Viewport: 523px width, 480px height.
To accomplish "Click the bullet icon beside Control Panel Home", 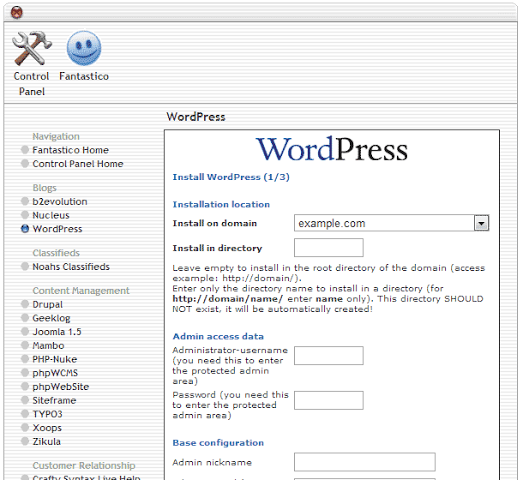I will click(x=25, y=163).
